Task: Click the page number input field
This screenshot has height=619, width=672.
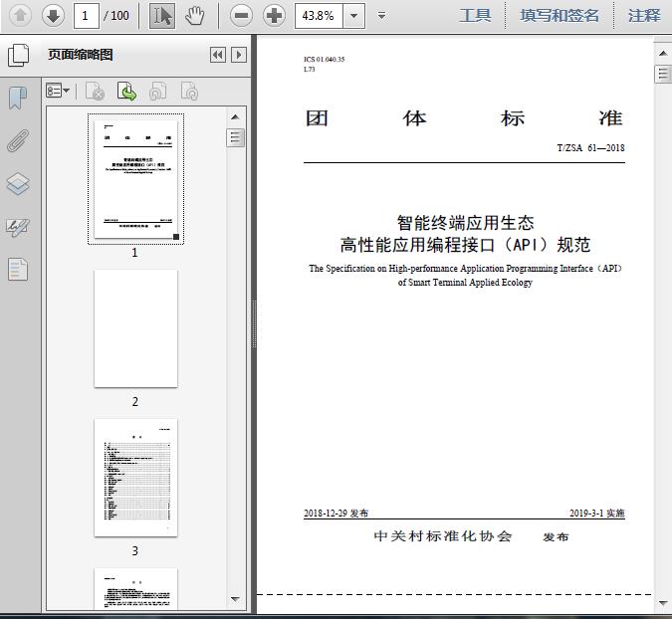Action: 87,15
